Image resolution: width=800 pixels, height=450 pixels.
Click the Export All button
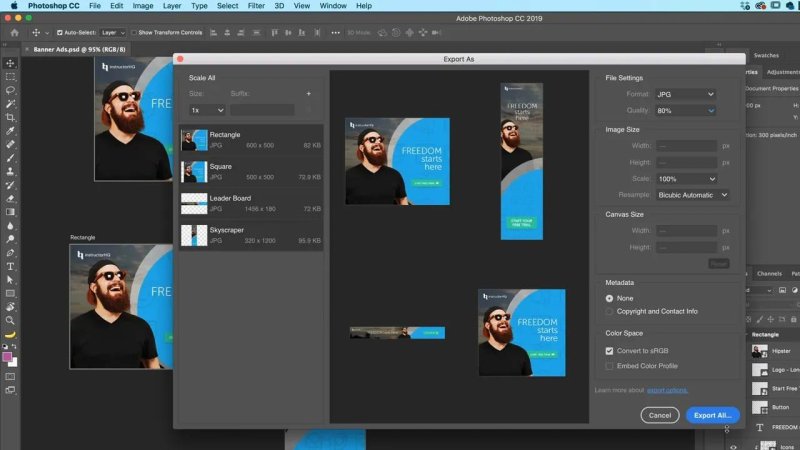(713, 415)
